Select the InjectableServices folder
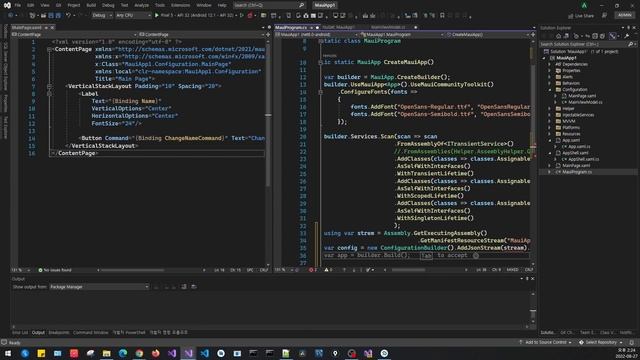 pyautogui.click(x=578, y=115)
